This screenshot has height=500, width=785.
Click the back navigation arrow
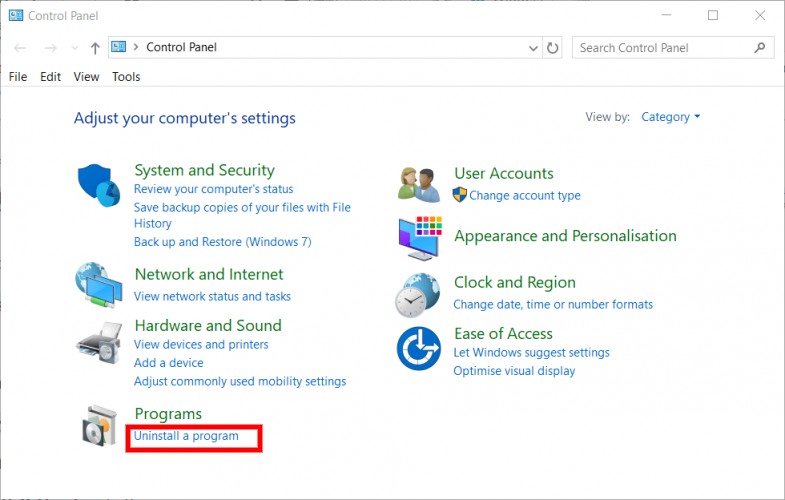point(20,48)
